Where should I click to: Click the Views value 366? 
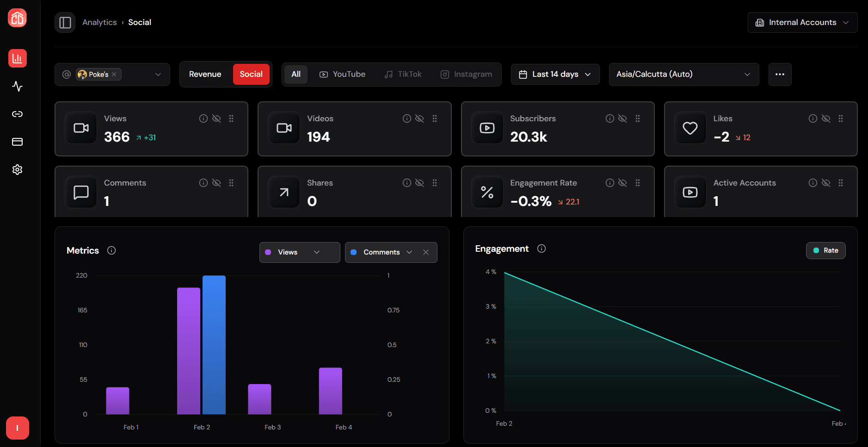tap(117, 137)
